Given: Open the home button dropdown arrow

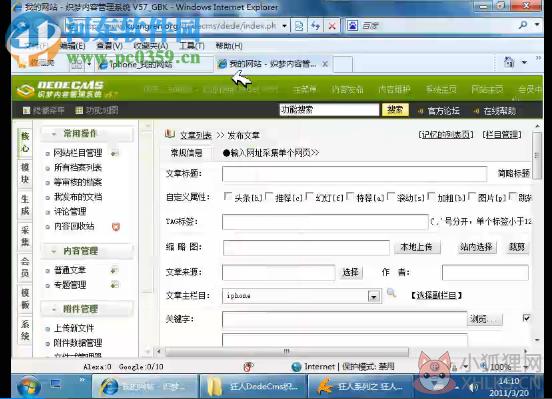Looking at the screenshot, I should 525,62.
